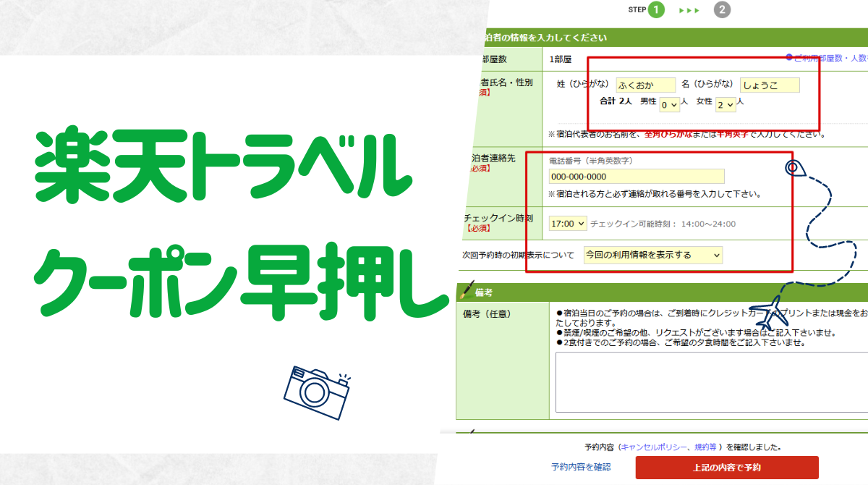
Task: Click the 姓（ひらがな）field with ふくおか
Action: [x=645, y=85]
